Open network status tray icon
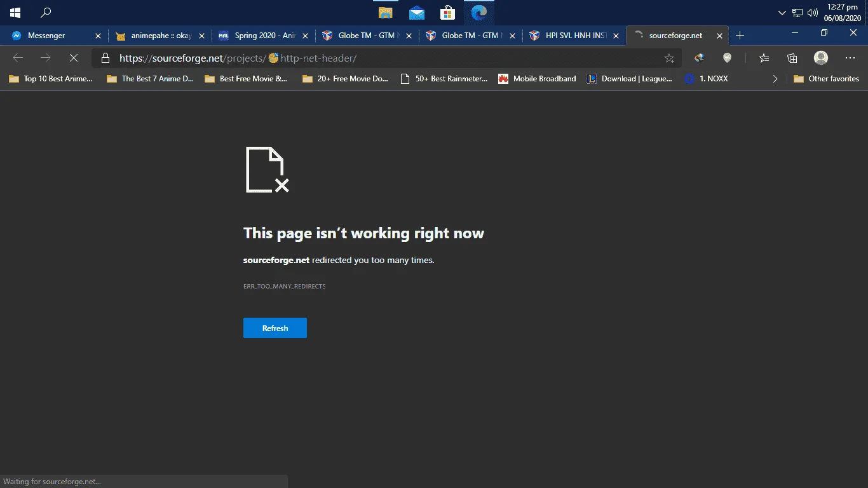 (797, 13)
